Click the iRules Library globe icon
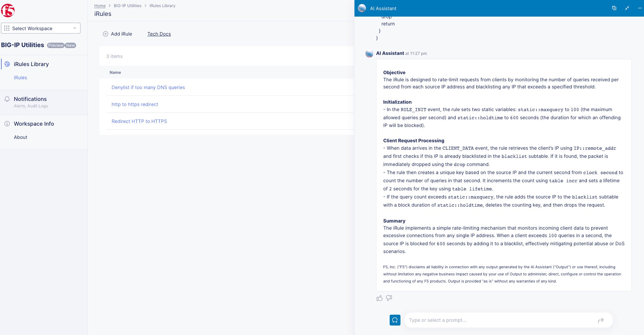The height and width of the screenshot is (335, 644). point(7,64)
